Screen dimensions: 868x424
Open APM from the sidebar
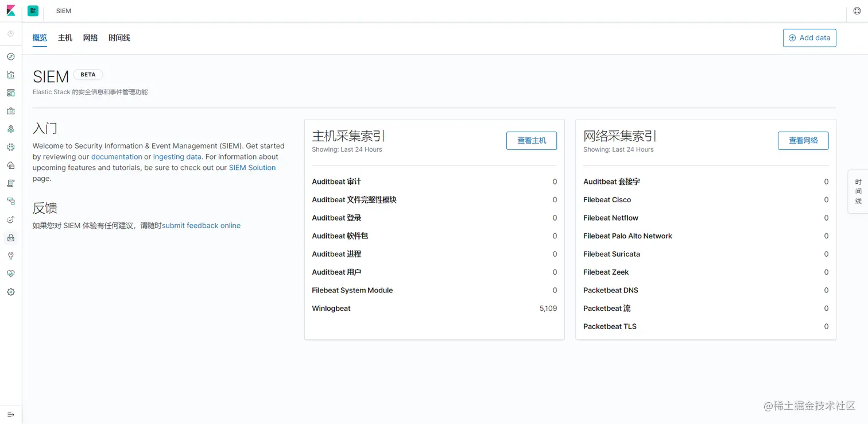click(10, 201)
